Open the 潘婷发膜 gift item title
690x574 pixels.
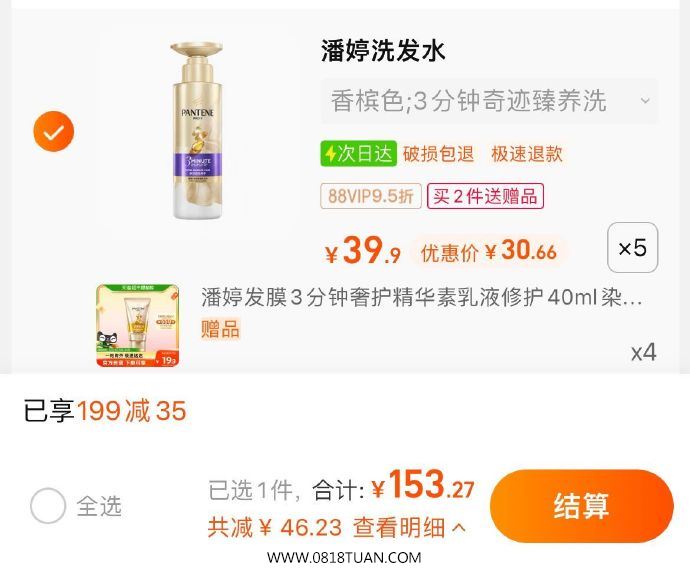(x=422, y=297)
